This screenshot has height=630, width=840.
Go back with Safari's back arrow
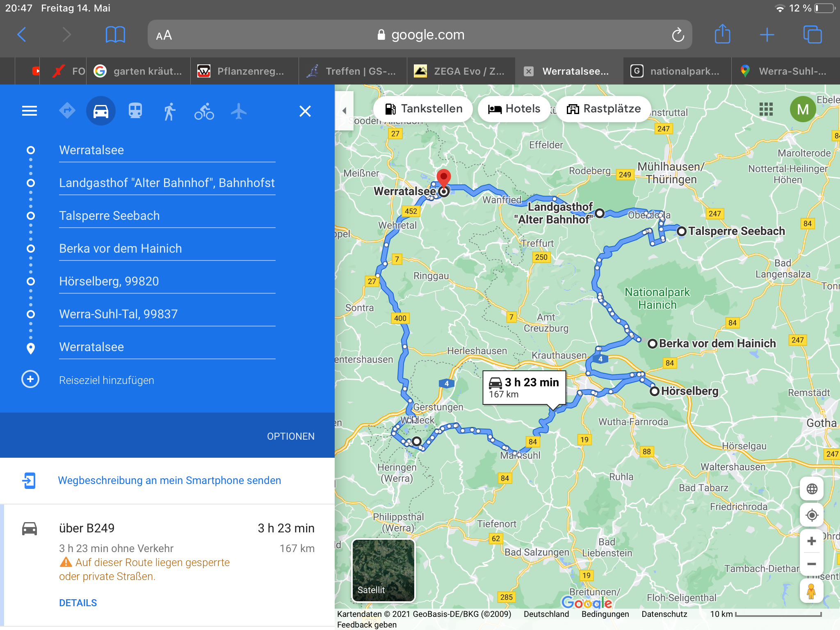tap(22, 35)
